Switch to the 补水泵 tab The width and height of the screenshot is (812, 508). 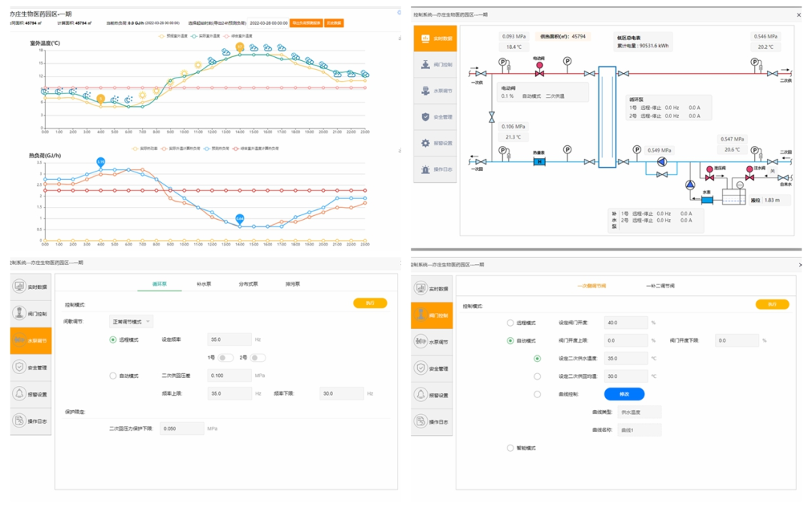click(204, 284)
